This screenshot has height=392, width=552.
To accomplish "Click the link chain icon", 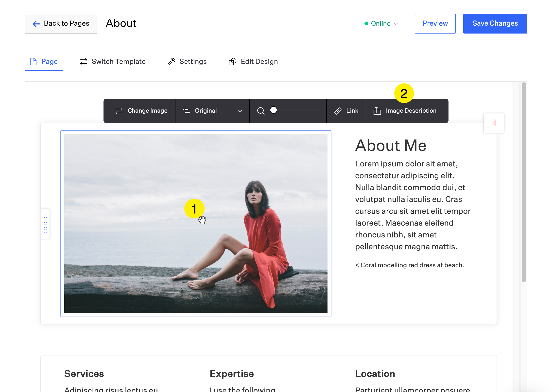I will (338, 111).
